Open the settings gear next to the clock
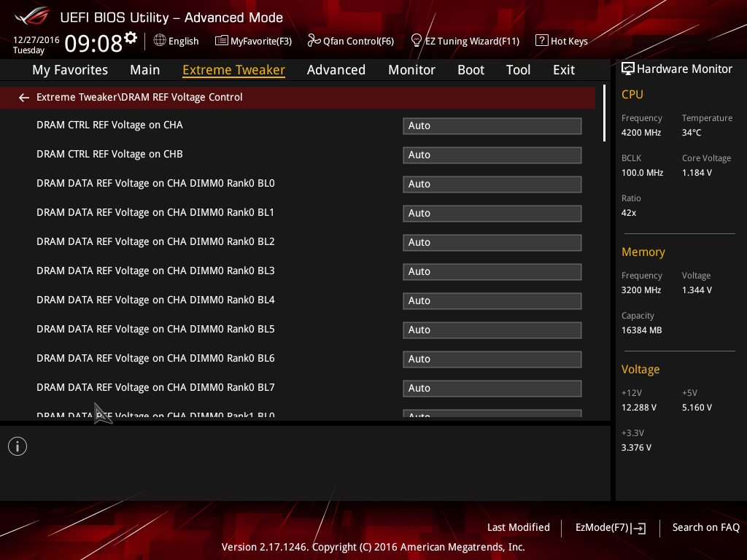 131,38
